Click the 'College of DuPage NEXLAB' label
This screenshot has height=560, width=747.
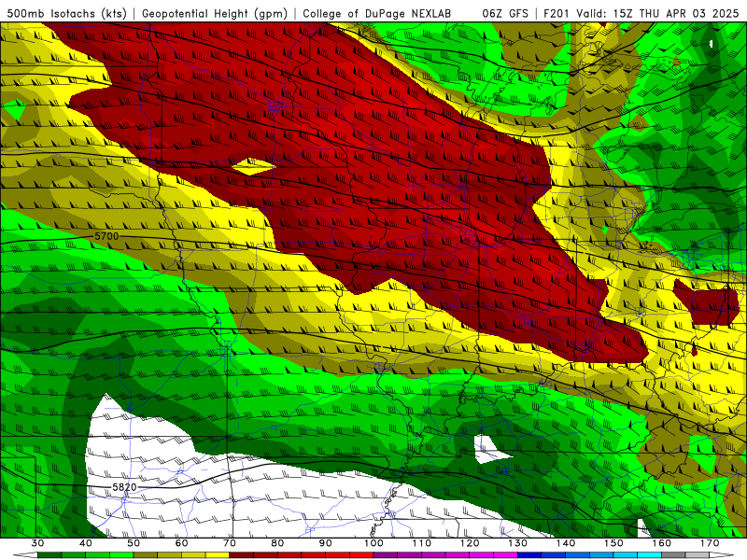pos(376,13)
